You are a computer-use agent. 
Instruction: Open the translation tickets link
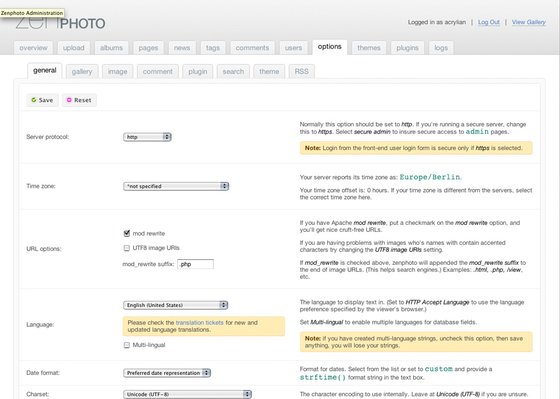[200, 323]
